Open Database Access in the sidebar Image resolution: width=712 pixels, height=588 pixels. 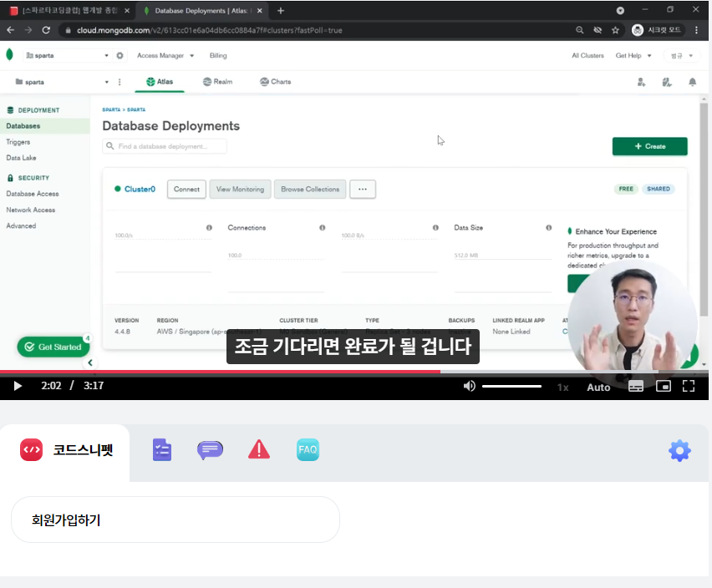pyautogui.click(x=33, y=194)
